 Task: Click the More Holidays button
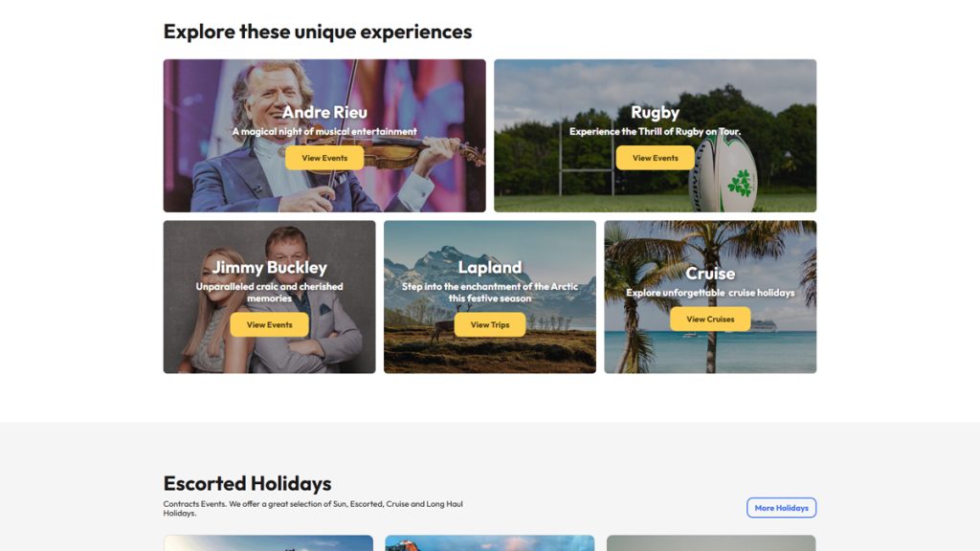point(781,508)
